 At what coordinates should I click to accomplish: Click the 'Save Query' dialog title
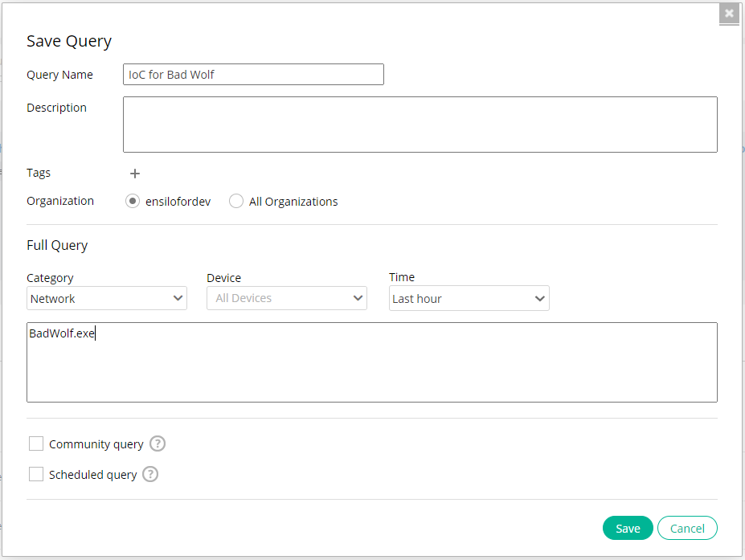coord(69,41)
